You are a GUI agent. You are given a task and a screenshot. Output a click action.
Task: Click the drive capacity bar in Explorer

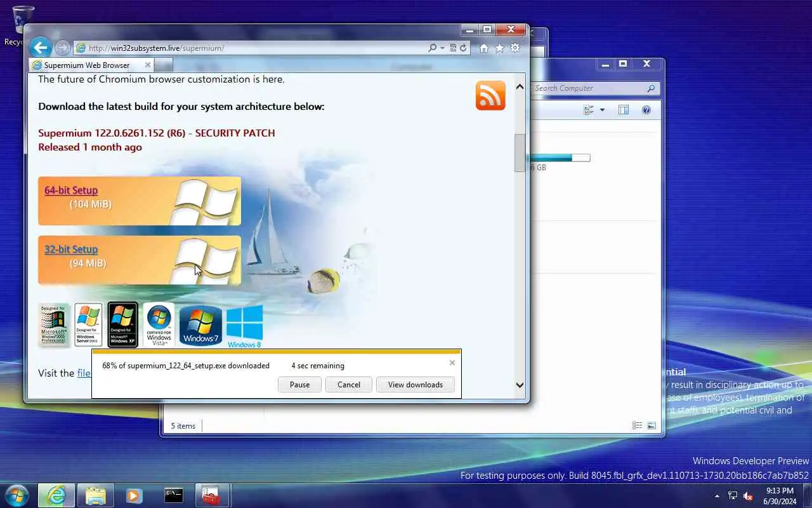click(x=561, y=157)
